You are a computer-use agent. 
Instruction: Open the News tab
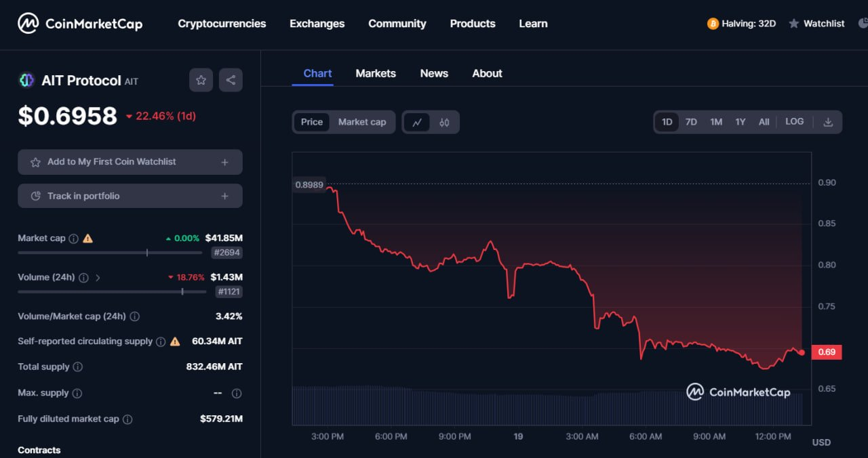(x=434, y=73)
